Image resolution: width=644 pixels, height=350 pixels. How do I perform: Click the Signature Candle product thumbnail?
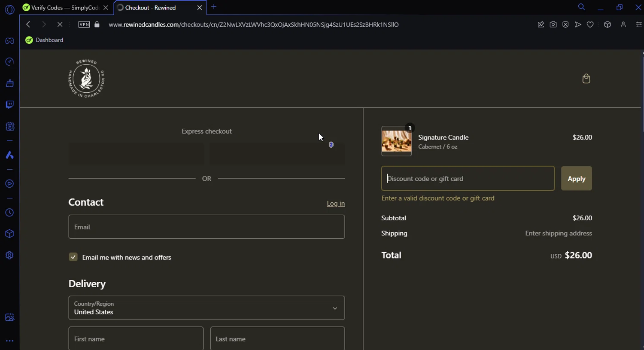coord(397,141)
